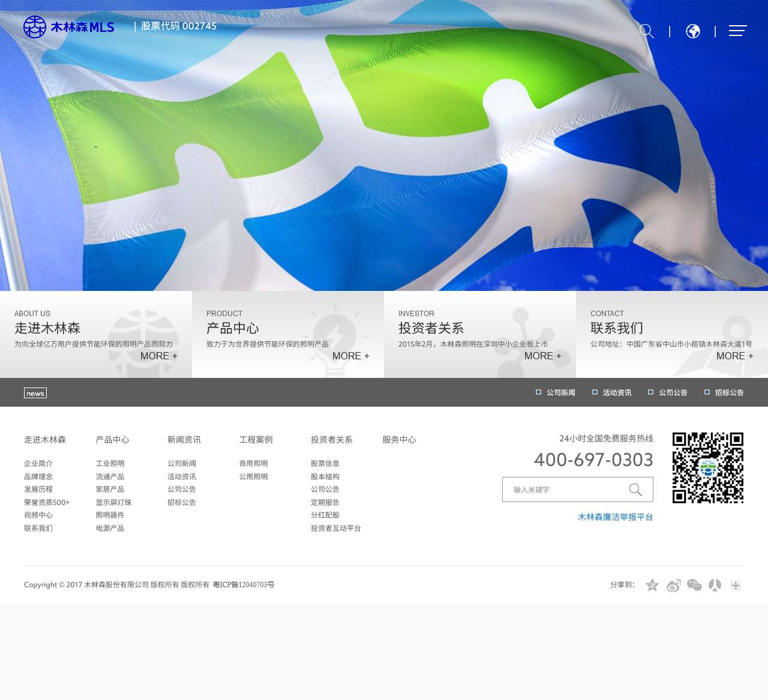Viewport: 768px width, 700px height.
Task: Open the 定期报告 investor link
Action: [325, 503]
